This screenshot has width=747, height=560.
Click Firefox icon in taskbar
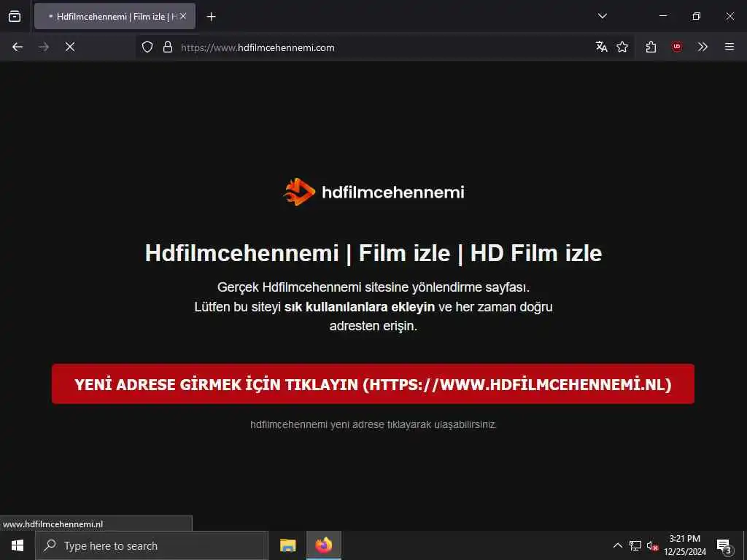pyautogui.click(x=323, y=545)
